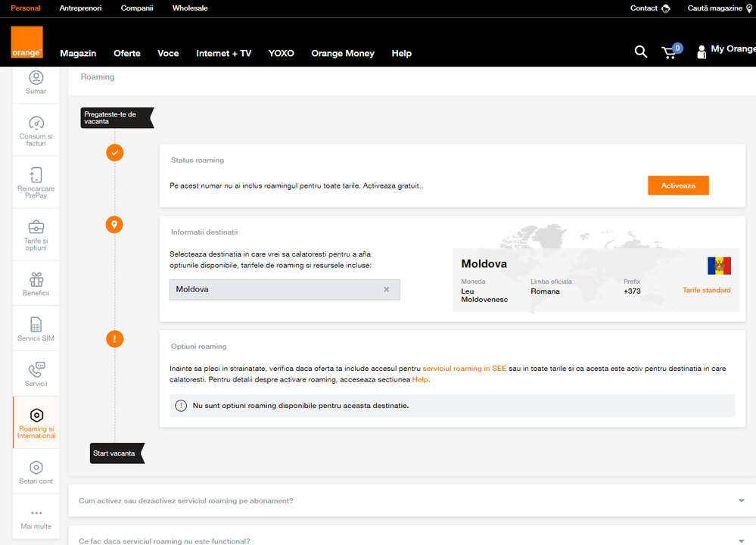Image resolution: width=756 pixels, height=545 pixels.
Task: Click the Orange logo
Action: [x=26, y=42]
